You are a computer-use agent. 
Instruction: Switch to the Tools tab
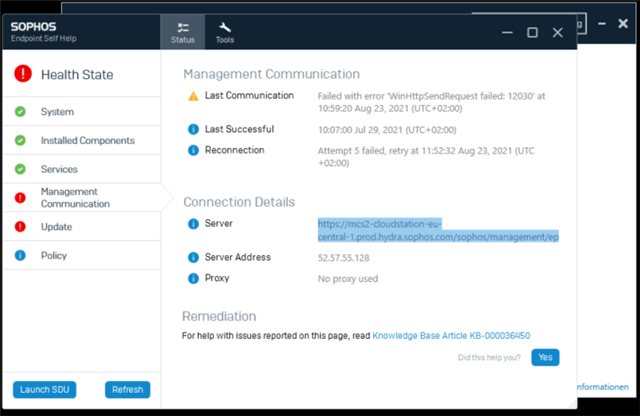[224, 32]
